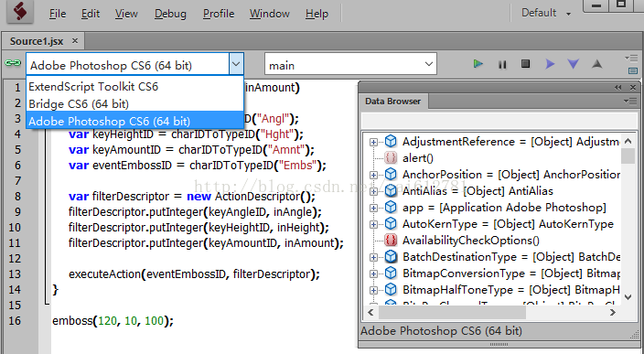The height and width of the screenshot is (354, 644).
Task: Click the AnchorPosition object cube icon
Action: point(391,174)
